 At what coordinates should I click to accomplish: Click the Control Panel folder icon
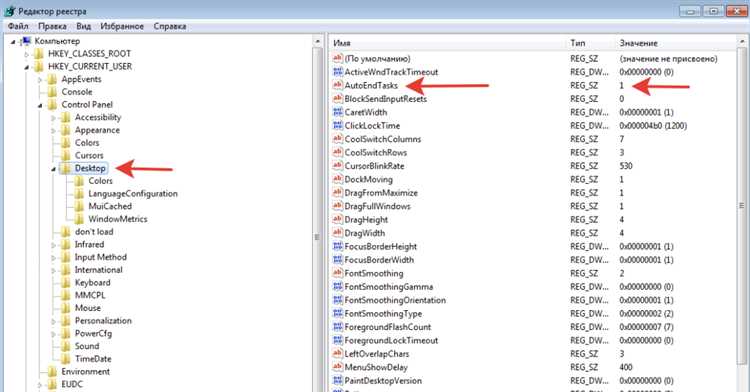coord(53,105)
